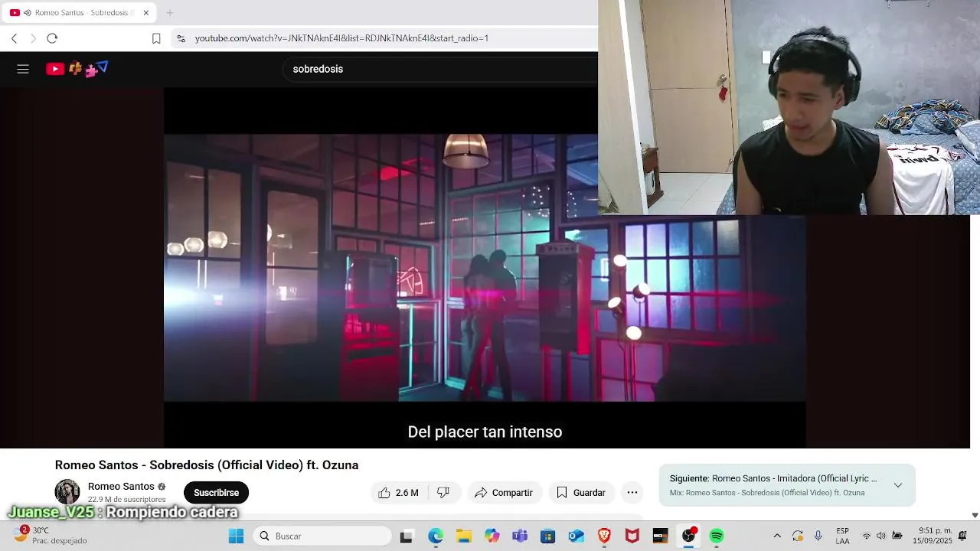The height and width of the screenshot is (551, 980).
Task: Open Microsoft Teams from taskbar
Action: click(x=520, y=536)
